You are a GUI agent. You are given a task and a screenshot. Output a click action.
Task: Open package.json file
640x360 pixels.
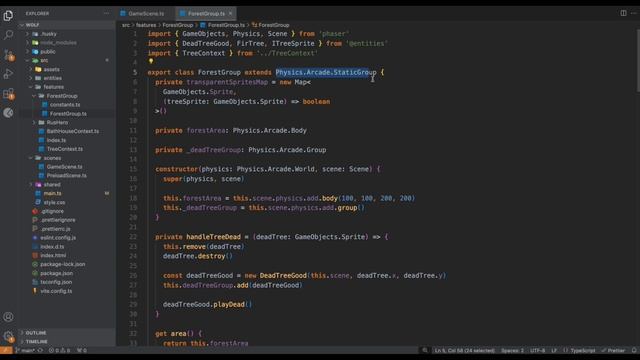67,273
